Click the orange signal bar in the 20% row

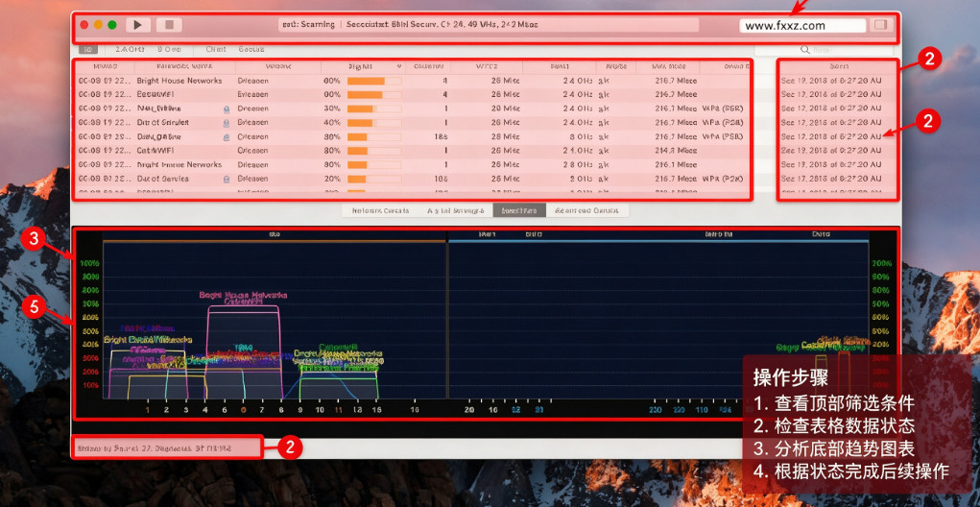pos(356,179)
